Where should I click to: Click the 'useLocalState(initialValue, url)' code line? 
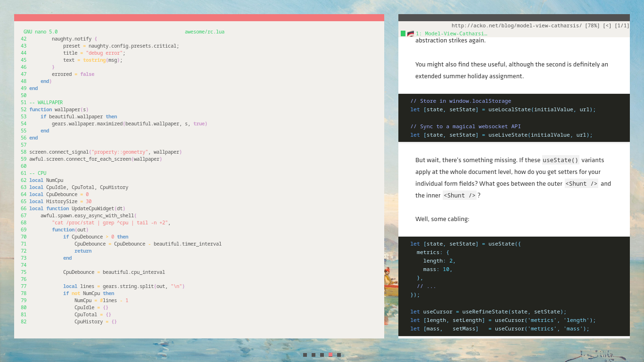pyautogui.click(x=503, y=109)
